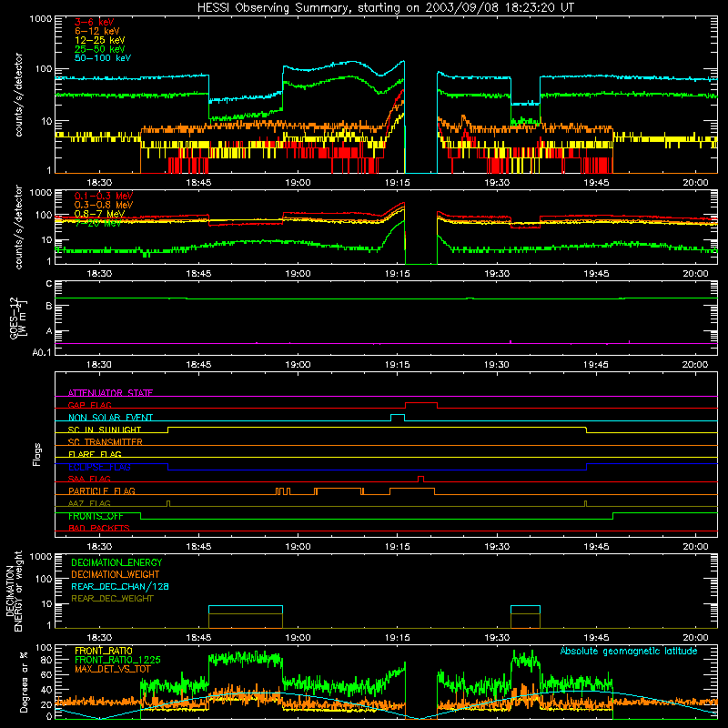Select the yellow FRONT_RATIO legend label
728x728 pixels.
(x=104, y=651)
